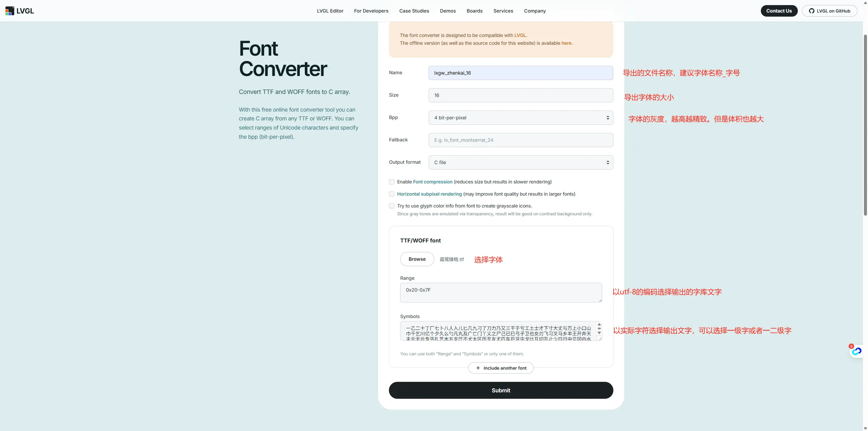Toggle Horizontal subpixel rendering checkbox

pyautogui.click(x=392, y=194)
